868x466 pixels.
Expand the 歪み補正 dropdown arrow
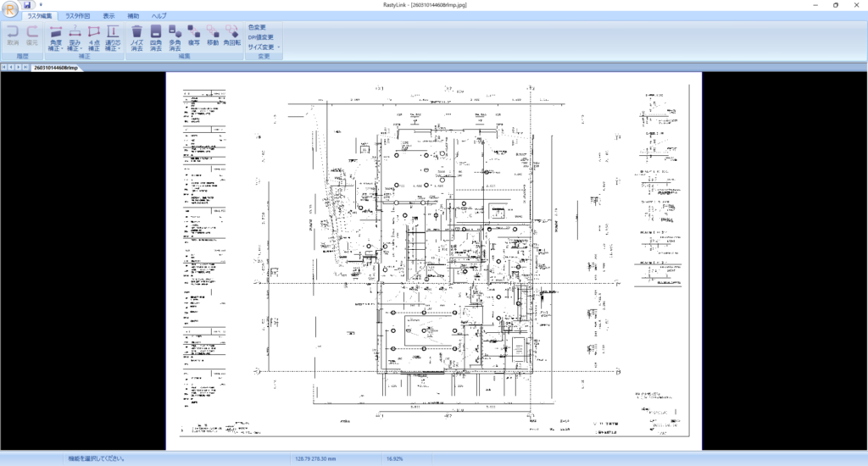point(81,49)
